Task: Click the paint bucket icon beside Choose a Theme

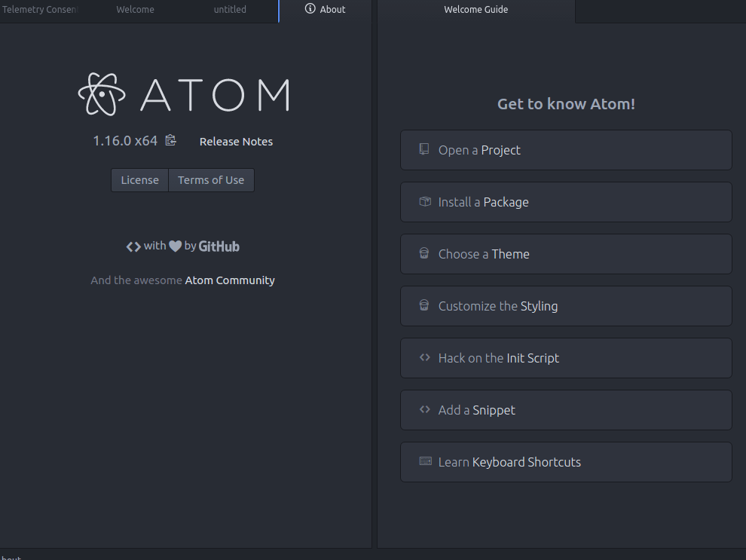Action: coord(424,253)
